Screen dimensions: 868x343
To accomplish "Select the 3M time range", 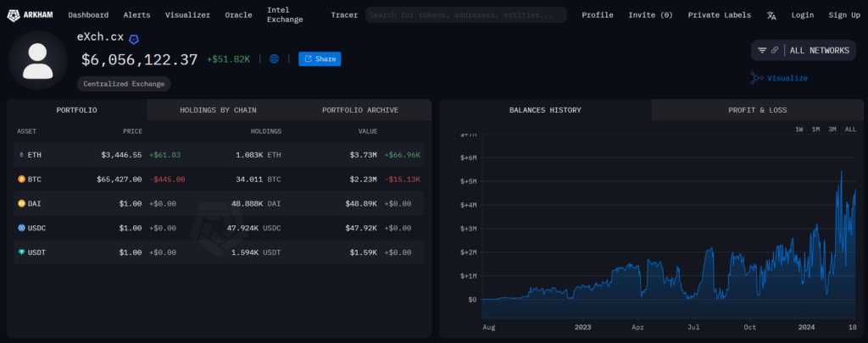I will pyautogui.click(x=832, y=130).
